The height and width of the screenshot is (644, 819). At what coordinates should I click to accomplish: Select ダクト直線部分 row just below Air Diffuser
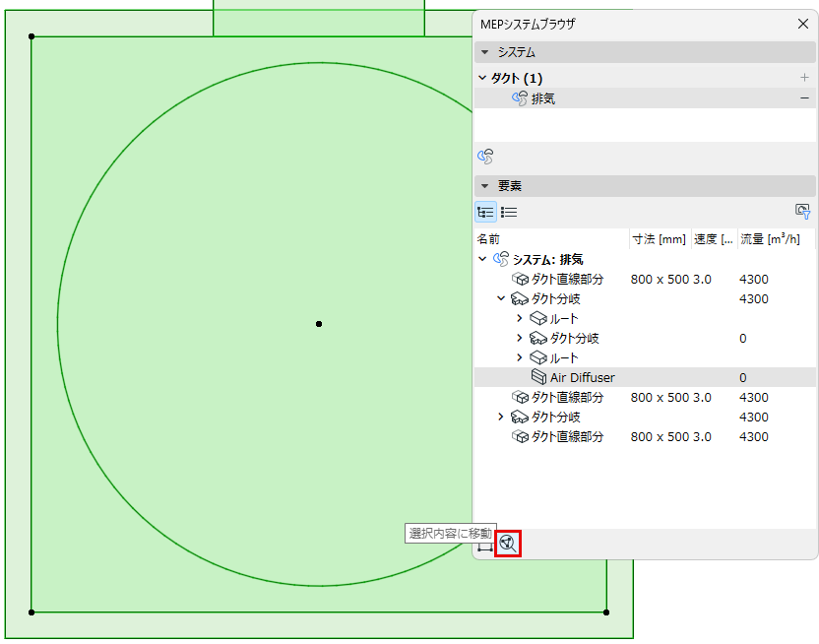click(645, 397)
